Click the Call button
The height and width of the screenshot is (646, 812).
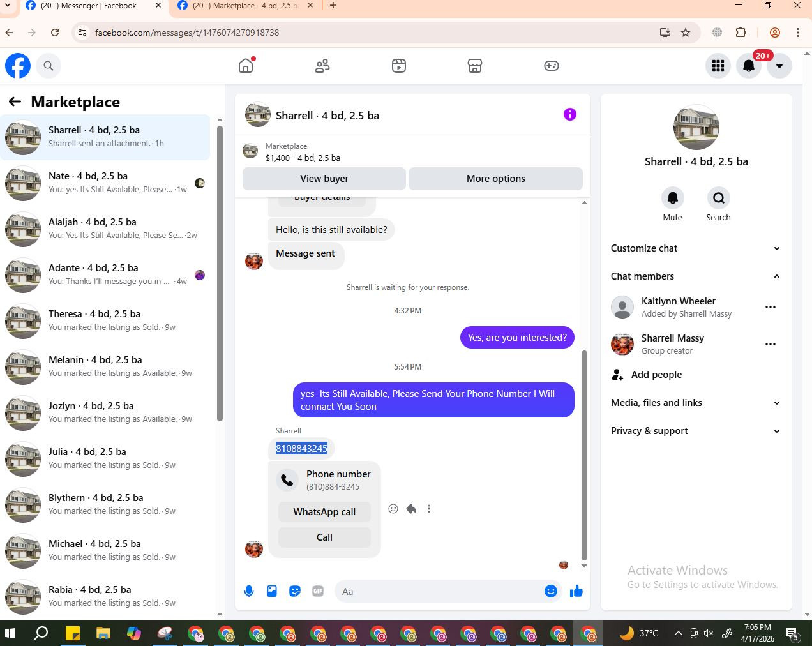click(x=324, y=537)
